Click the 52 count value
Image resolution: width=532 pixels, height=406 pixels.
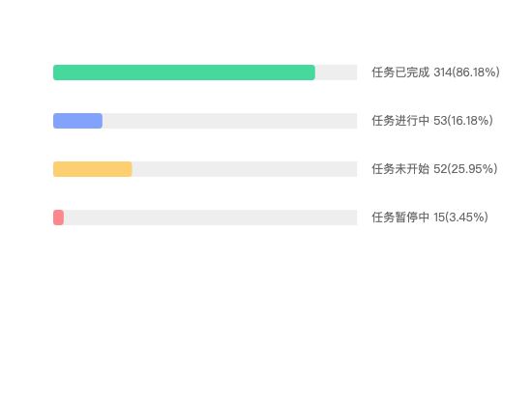[440, 169]
